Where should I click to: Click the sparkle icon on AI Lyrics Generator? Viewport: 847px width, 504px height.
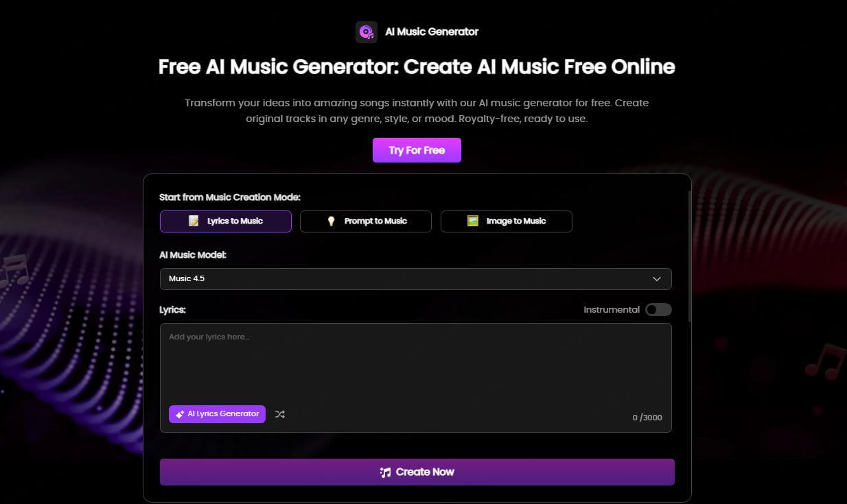(179, 414)
